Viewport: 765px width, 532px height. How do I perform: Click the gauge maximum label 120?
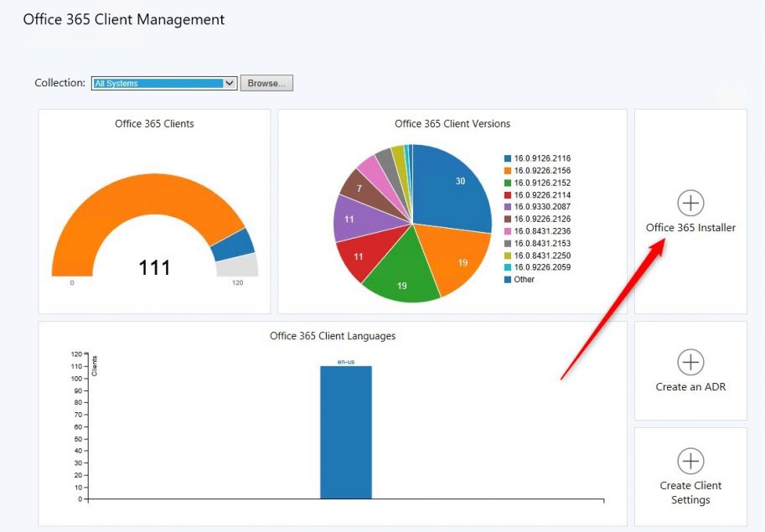coord(238,283)
